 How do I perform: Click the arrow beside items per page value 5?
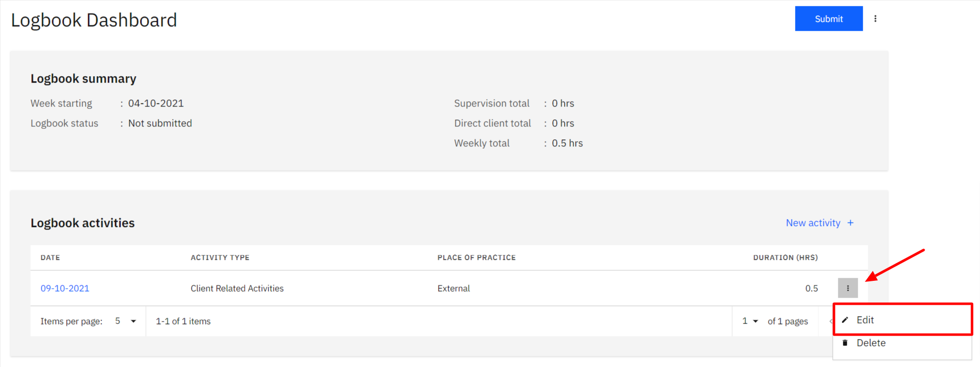click(133, 321)
